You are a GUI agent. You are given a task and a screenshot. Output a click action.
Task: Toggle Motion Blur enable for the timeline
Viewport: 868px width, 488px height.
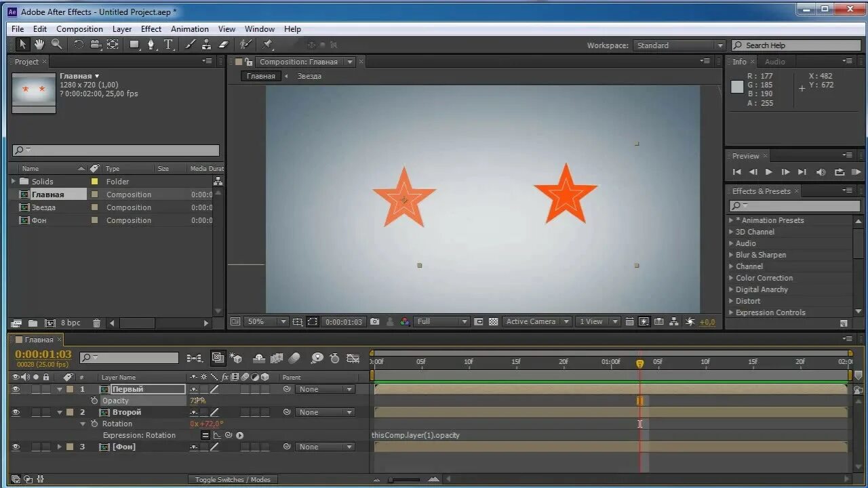(294, 358)
